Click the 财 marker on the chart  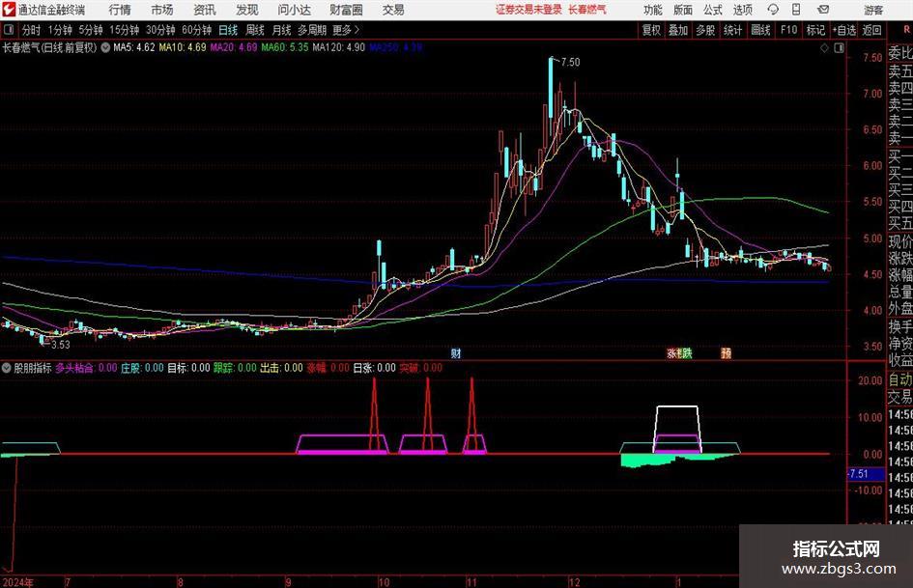coord(456,352)
